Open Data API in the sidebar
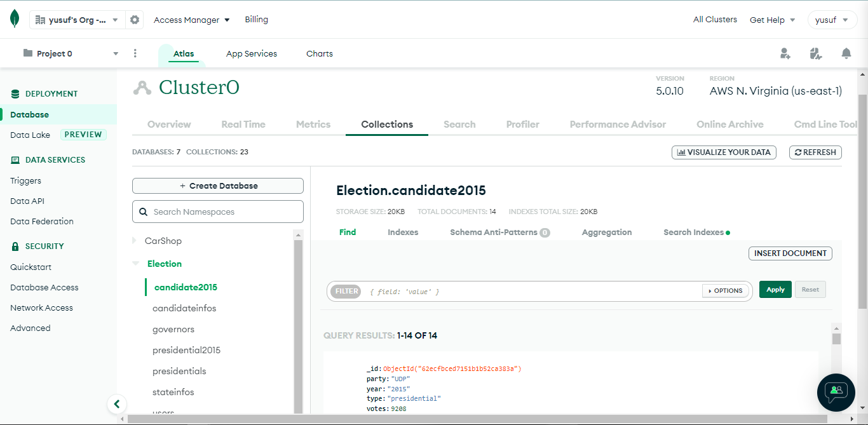Image resolution: width=868 pixels, height=425 pixels. point(27,201)
